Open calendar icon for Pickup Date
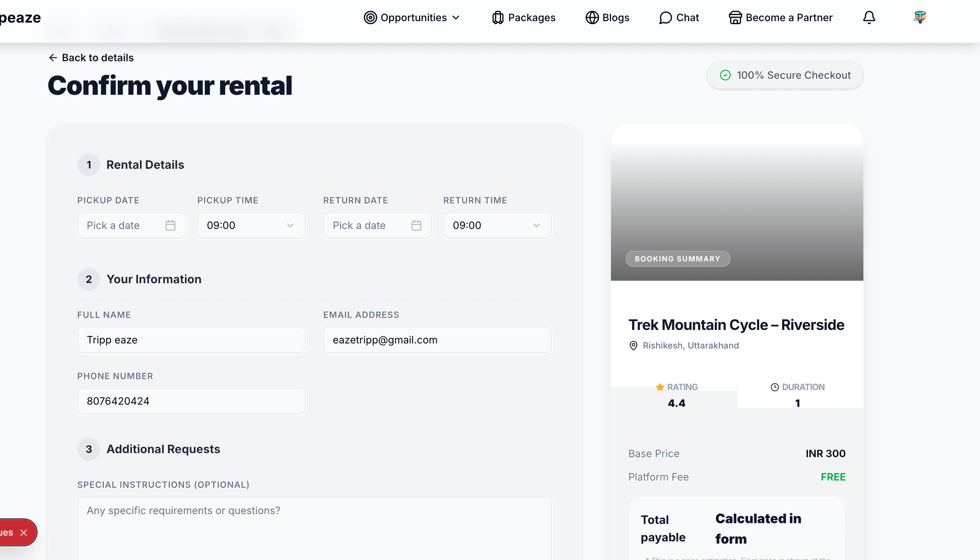This screenshot has height=560, width=980. coord(170,225)
